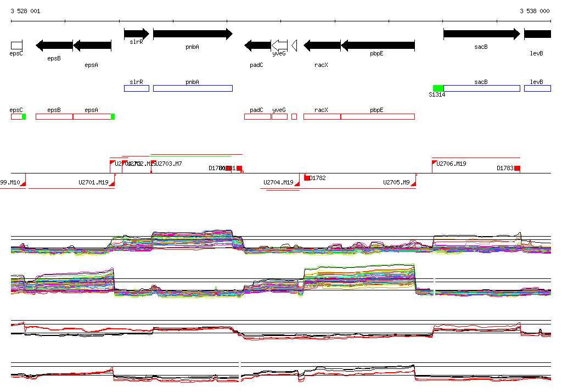This screenshot has height=392, width=562.
Task: Click the U2701.M19 upshift marker label
Action: click(93, 182)
